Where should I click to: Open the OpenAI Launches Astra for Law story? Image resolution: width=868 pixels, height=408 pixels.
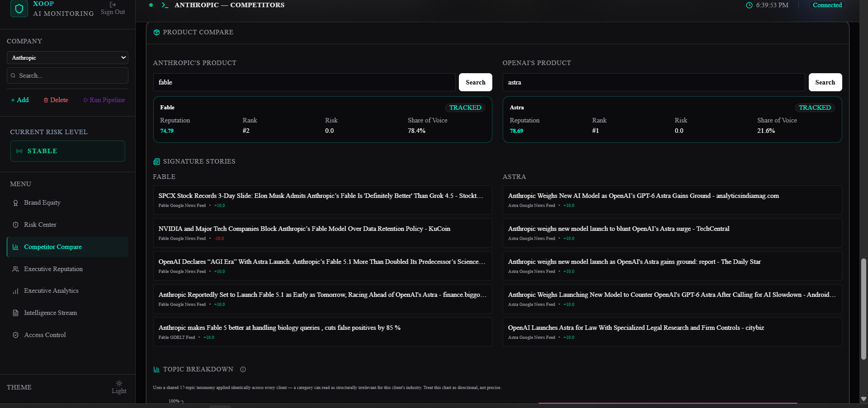672,332
